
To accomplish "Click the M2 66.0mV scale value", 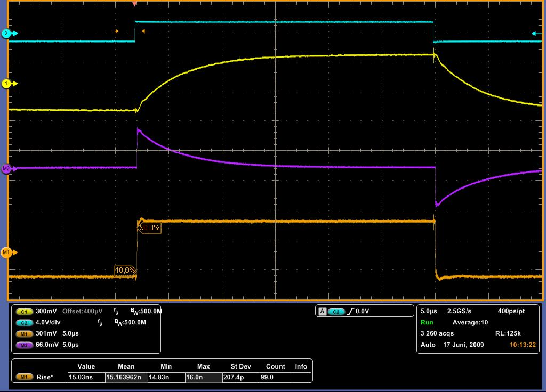I will [x=47, y=345].
